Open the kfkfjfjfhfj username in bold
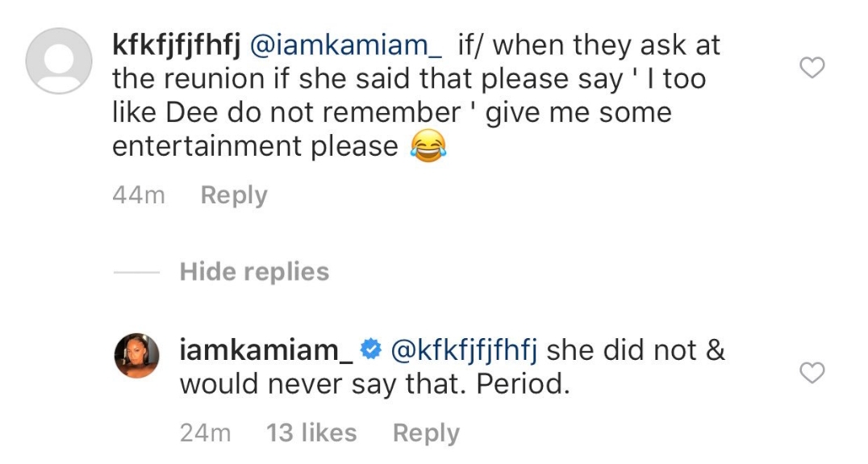This screenshot has width=868, height=464. pyautogui.click(x=177, y=45)
